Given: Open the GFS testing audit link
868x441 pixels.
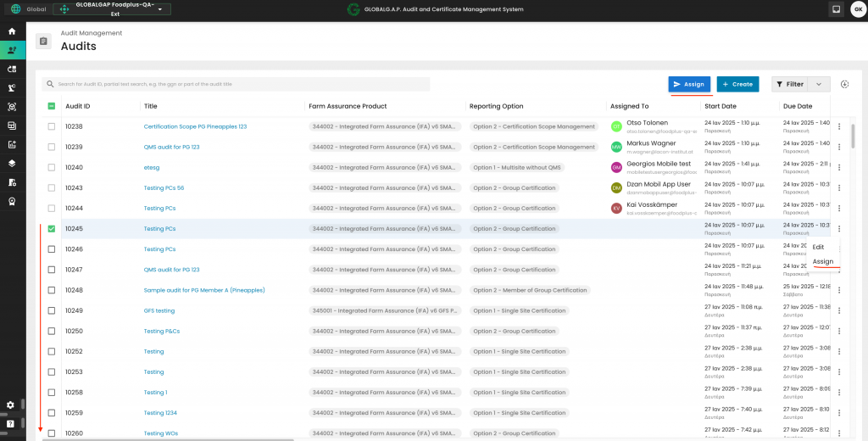Looking at the screenshot, I should tap(159, 310).
